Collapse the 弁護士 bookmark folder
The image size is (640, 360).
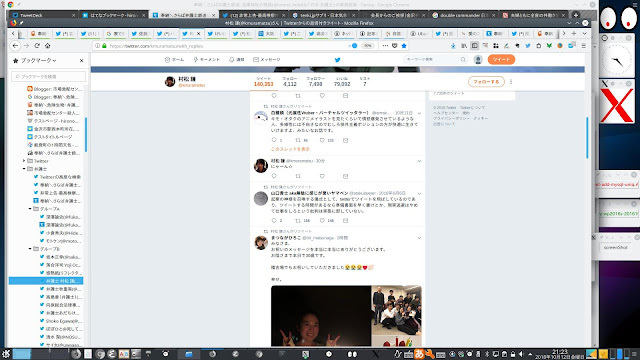click(24, 169)
